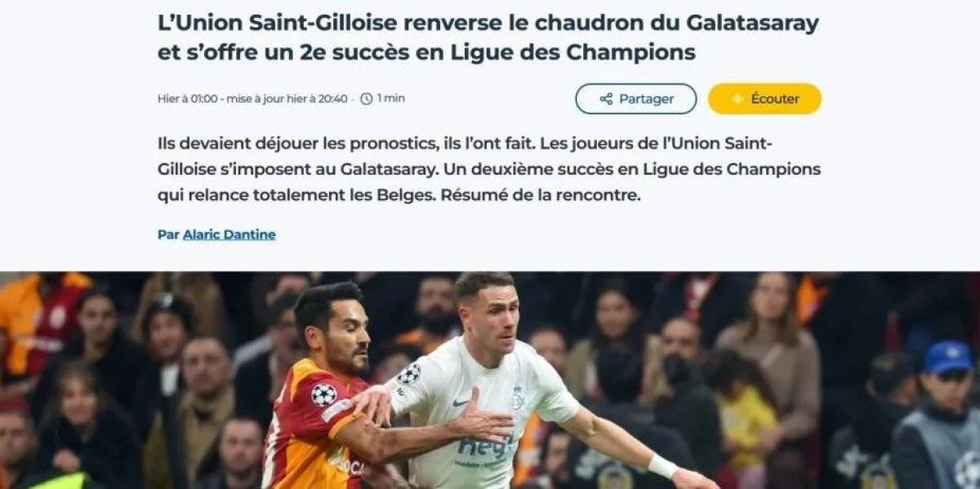
Task: Click the Champions League badge on red sleeve
Action: (324, 394)
